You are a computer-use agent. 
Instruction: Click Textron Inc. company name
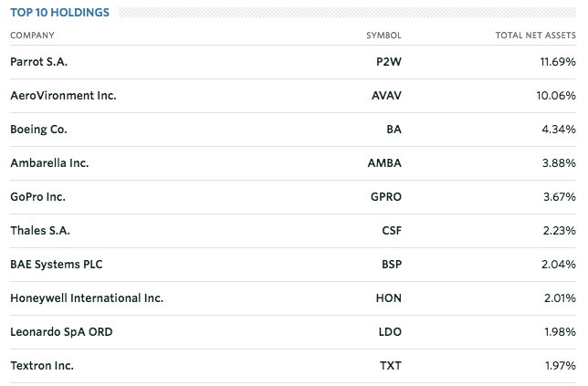pos(42,366)
